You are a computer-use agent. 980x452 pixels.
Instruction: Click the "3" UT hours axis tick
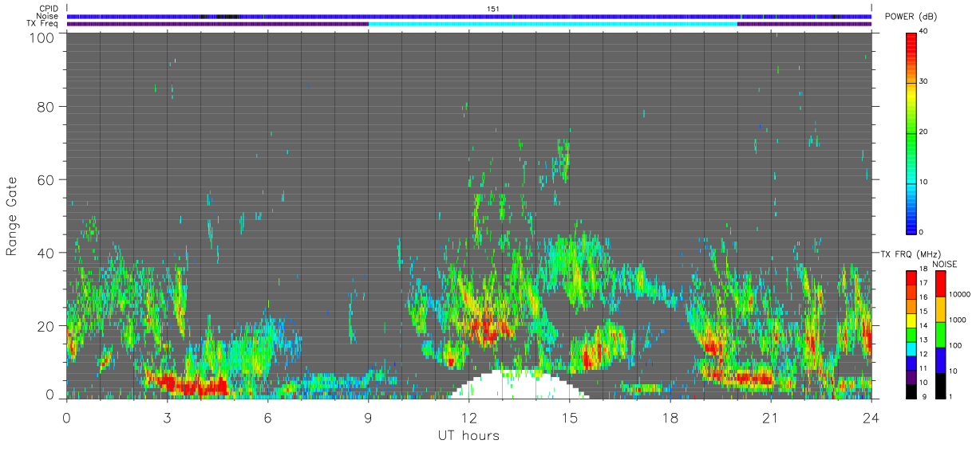point(168,417)
